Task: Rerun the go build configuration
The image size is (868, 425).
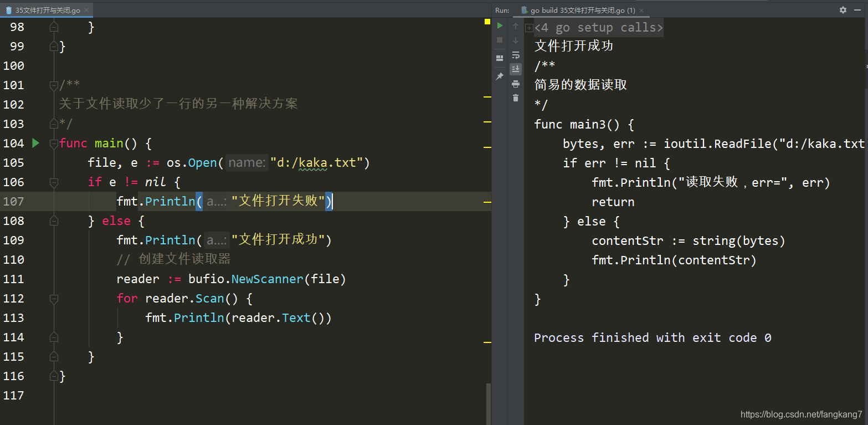Action: (500, 25)
